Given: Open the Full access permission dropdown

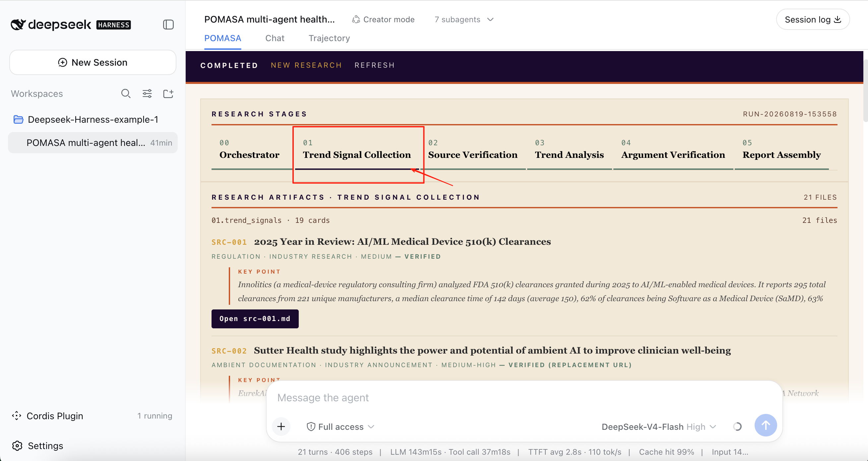Looking at the screenshot, I should (x=341, y=427).
